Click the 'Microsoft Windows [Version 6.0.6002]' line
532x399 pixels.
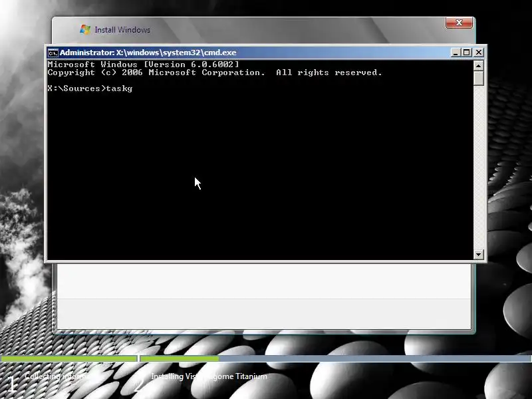143,65
